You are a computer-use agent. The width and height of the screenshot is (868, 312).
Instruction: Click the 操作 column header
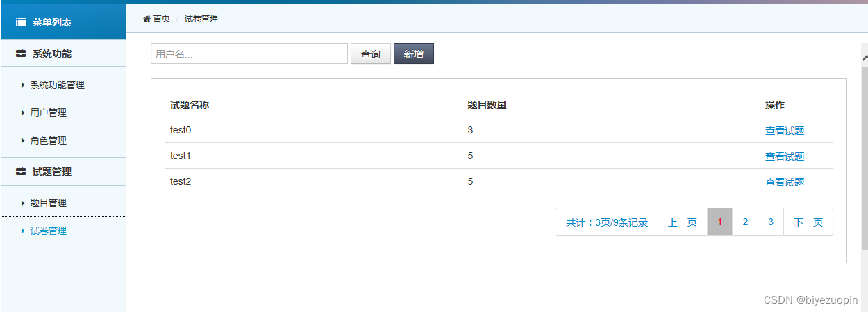775,105
